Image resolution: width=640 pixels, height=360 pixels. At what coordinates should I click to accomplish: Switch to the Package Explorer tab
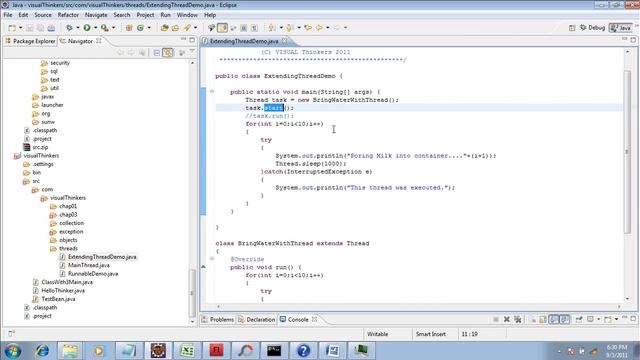click(x=30, y=41)
